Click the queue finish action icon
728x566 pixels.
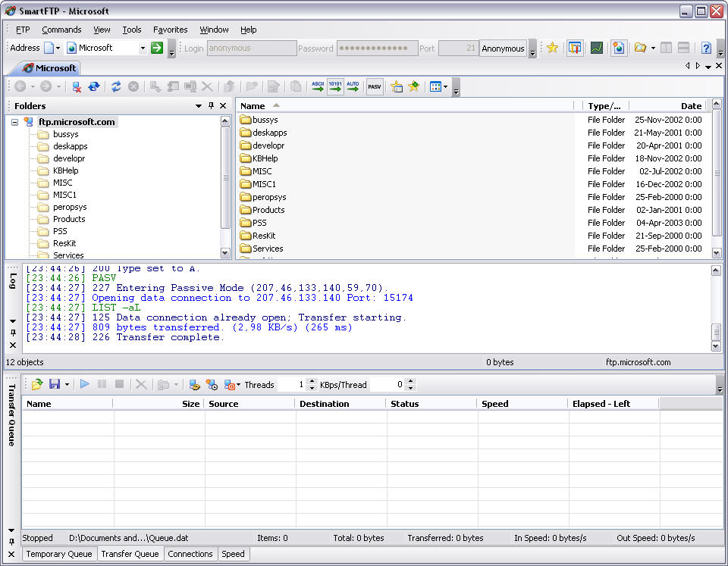229,384
